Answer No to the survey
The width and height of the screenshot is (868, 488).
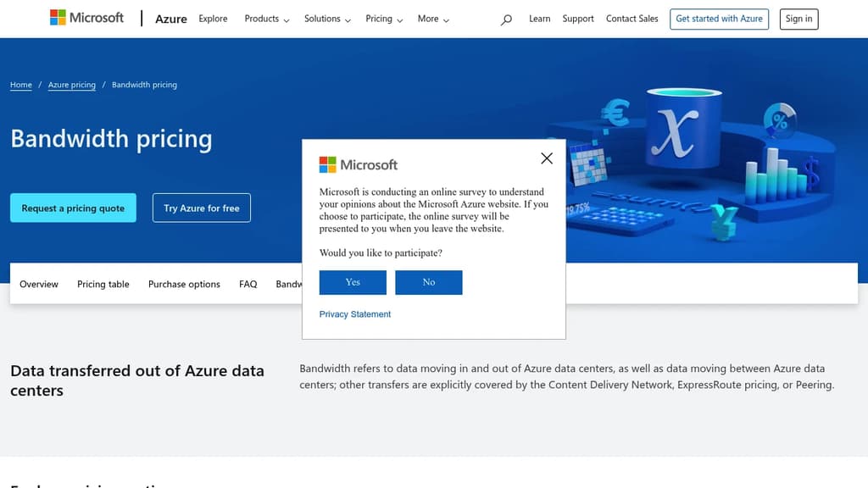click(x=428, y=282)
